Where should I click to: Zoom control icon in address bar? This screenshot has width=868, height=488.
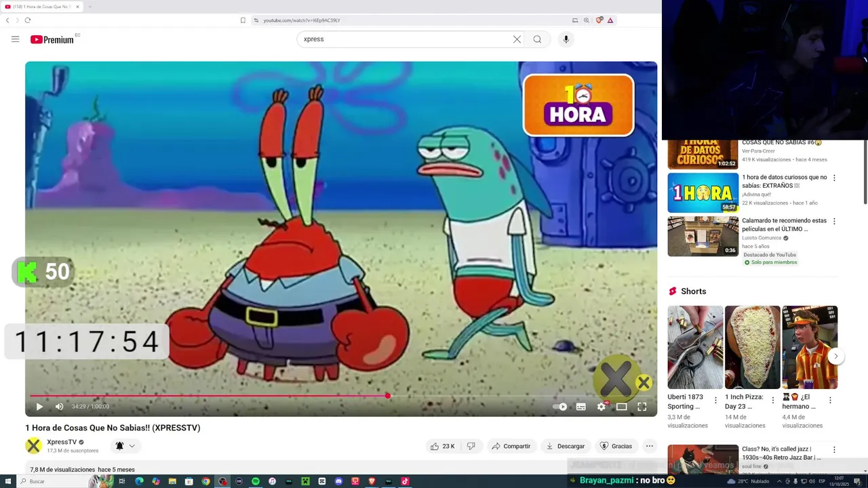point(587,20)
